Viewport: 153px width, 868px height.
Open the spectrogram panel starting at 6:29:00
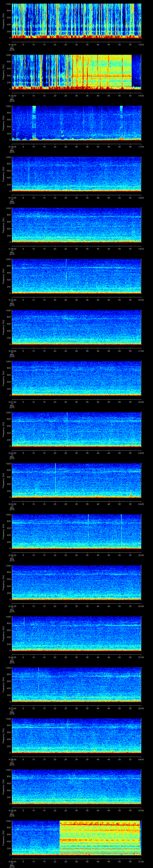coord(77,786)
